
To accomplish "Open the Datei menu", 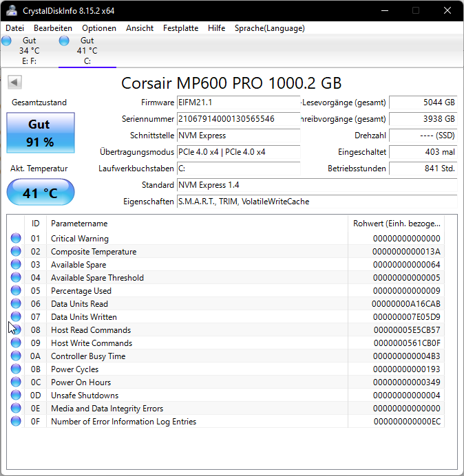I will click(14, 28).
